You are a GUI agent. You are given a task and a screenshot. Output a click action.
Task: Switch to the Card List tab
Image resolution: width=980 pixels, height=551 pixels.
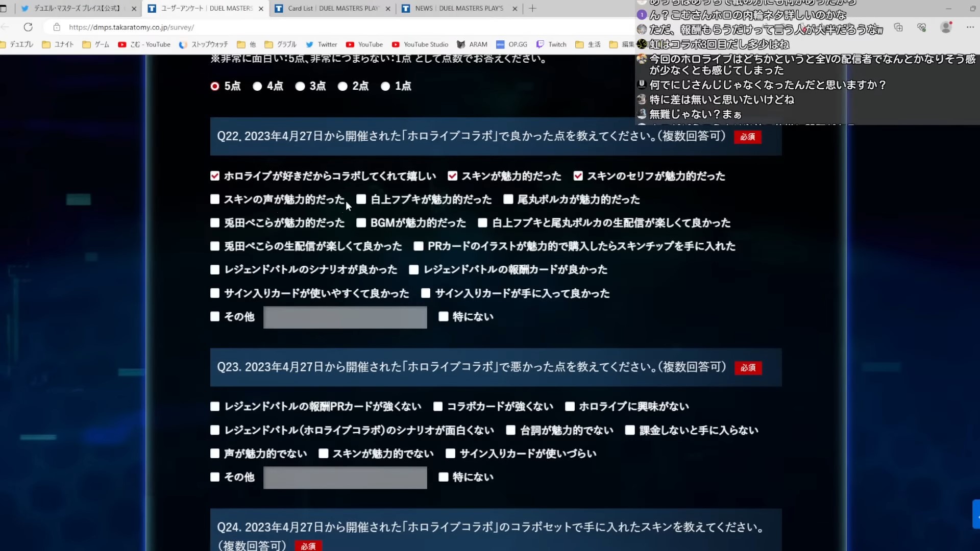pyautogui.click(x=333, y=8)
